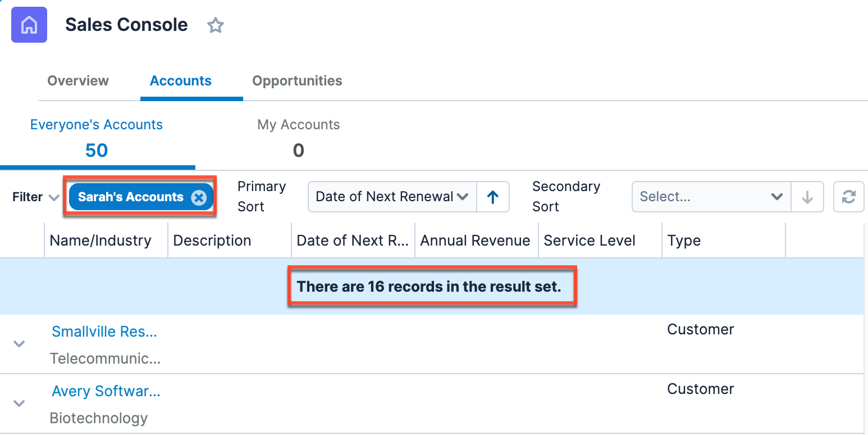
Task: Remove the Sarah's Accounts filter chip
Action: pyautogui.click(x=199, y=197)
